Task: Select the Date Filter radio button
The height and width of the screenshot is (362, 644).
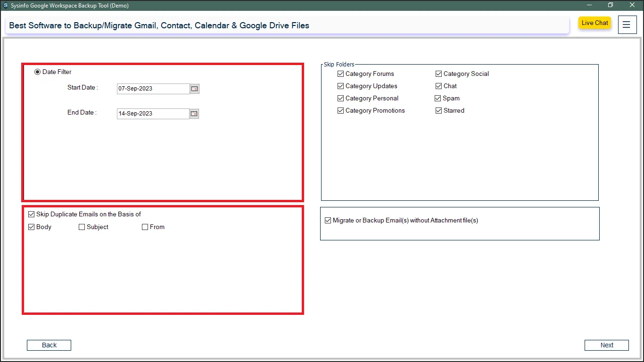Action: (38, 72)
